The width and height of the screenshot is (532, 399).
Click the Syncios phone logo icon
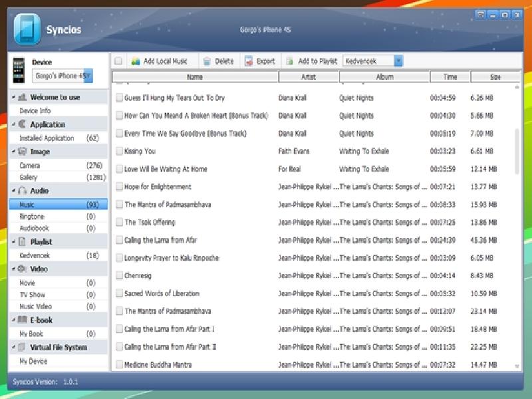27,29
